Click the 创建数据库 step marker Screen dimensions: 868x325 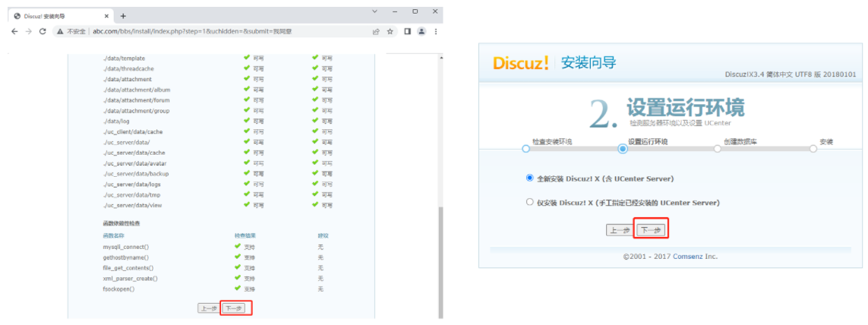[x=718, y=148]
